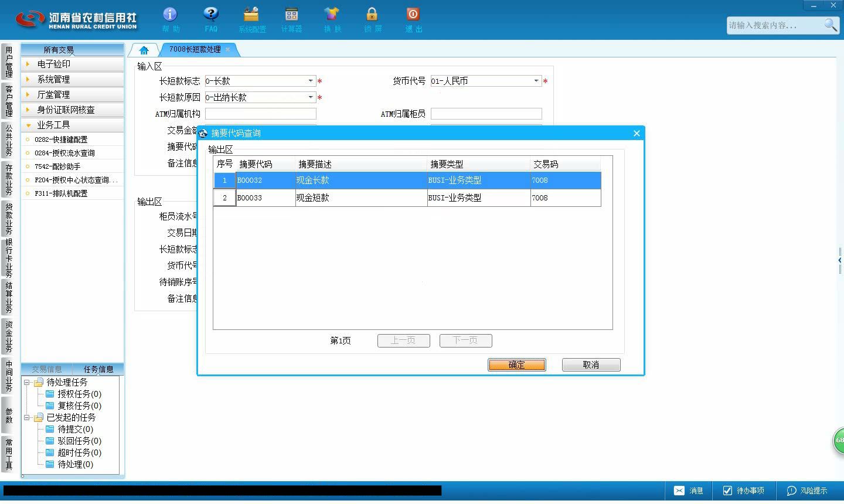Toggle the 待办事项 checkbox
844x504 pixels.
coord(727,491)
